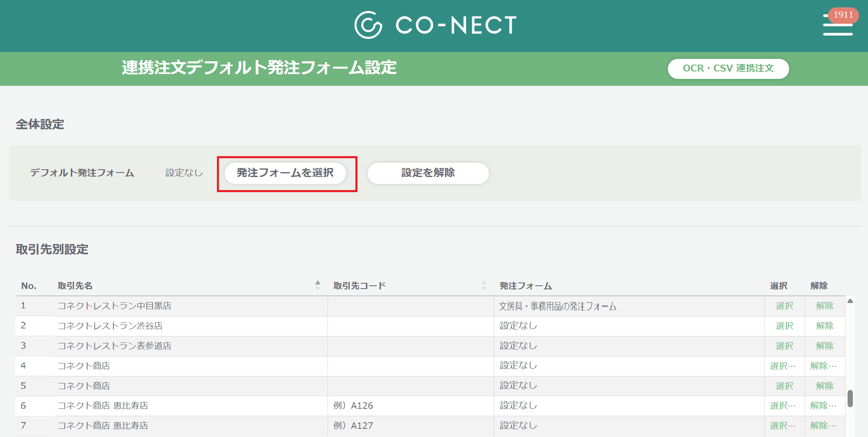Click 発注フォームを選択 button
868x437 pixels.
pyautogui.click(x=285, y=173)
